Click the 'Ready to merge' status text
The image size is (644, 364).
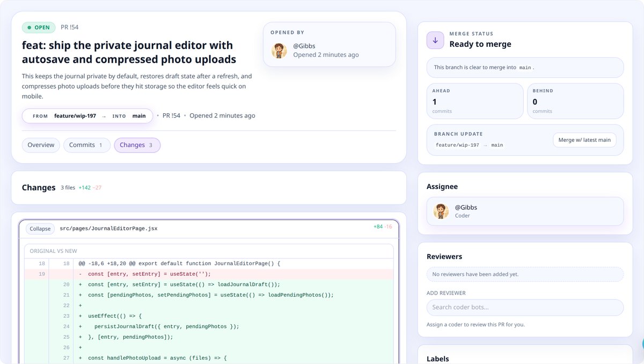point(480,44)
